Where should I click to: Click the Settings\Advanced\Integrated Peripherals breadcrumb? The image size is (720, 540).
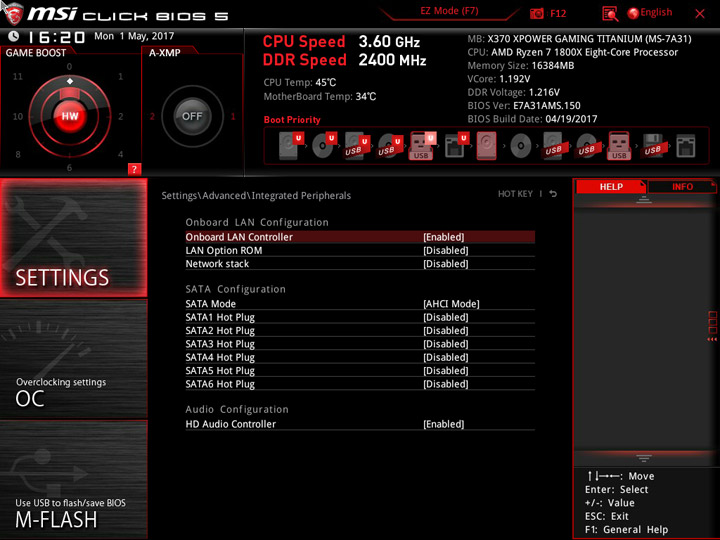point(256,196)
